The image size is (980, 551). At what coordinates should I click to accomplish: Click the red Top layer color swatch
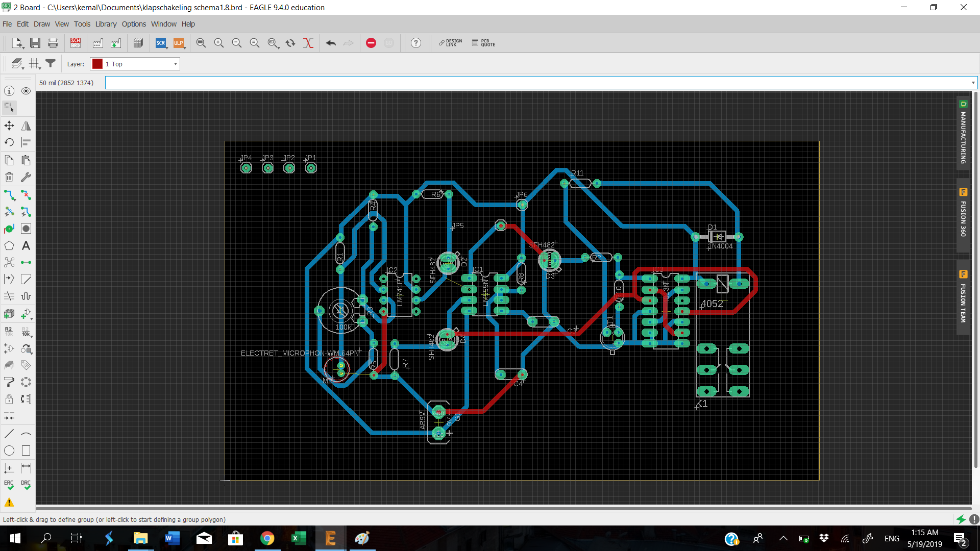(x=97, y=64)
